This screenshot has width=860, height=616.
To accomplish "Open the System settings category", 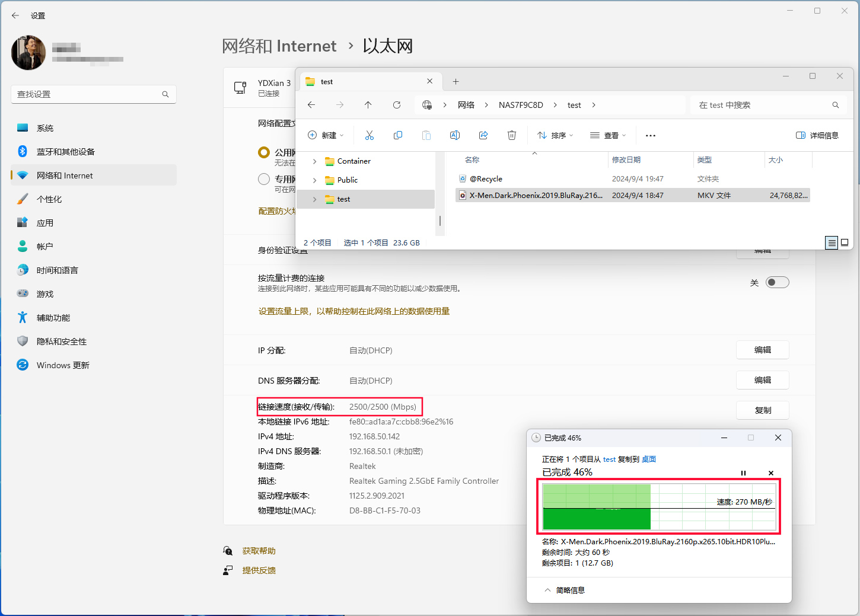I will [94, 128].
